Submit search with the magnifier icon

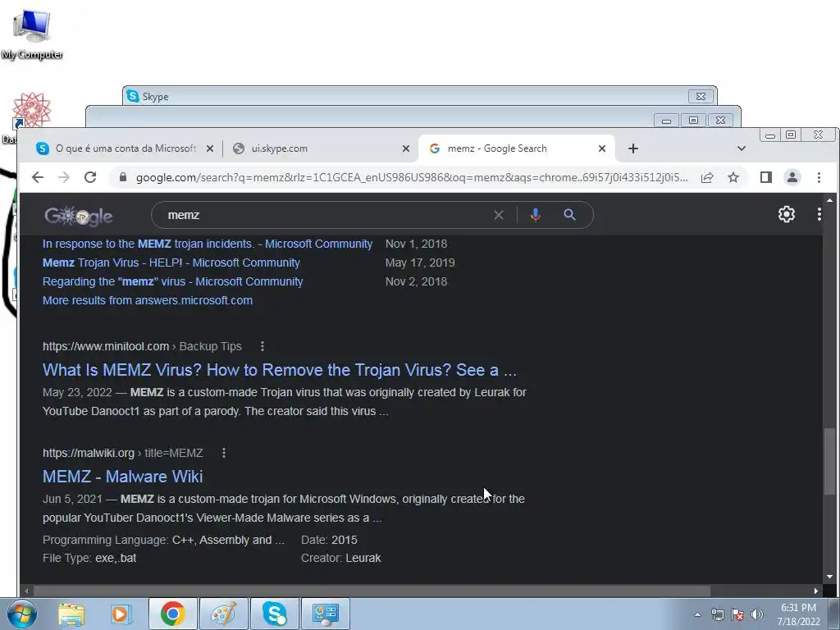pos(569,215)
